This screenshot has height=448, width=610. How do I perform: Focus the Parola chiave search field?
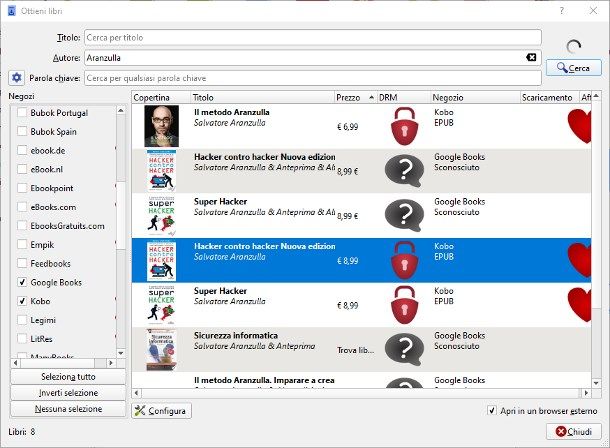(313, 78)
